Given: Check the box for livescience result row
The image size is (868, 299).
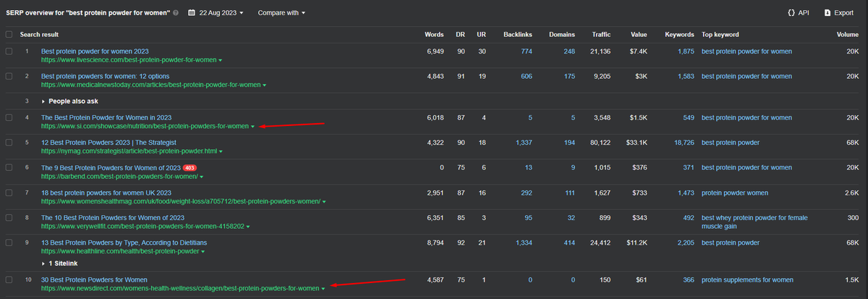Looking at the screenshot, I should (x=9, y=51).
